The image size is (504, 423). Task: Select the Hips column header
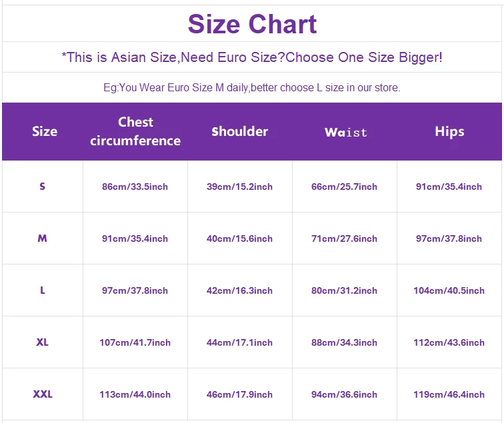tap(449, 131)
